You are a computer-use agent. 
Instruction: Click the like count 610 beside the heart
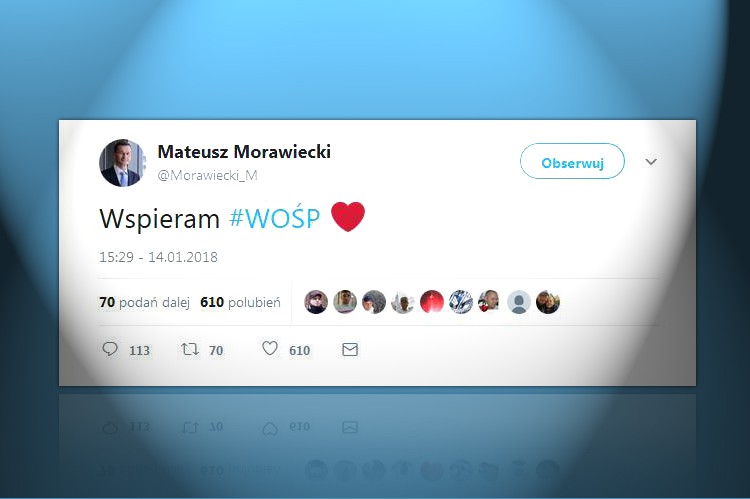coord(299,351)
